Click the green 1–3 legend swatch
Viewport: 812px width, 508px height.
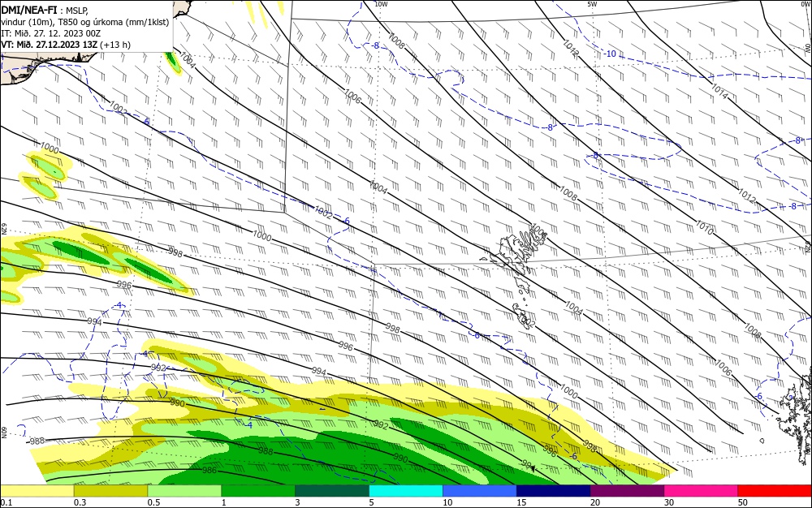258,491
